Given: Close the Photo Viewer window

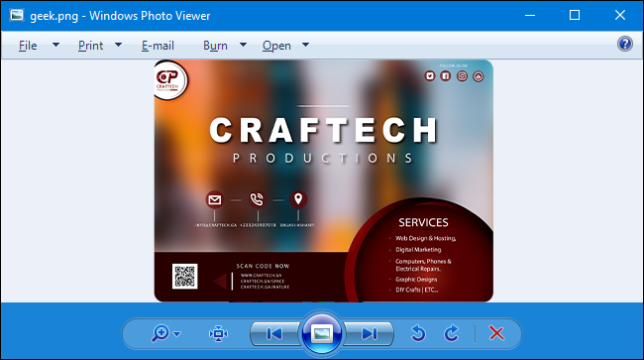Looking at the screenshot, I should [620, 15].
